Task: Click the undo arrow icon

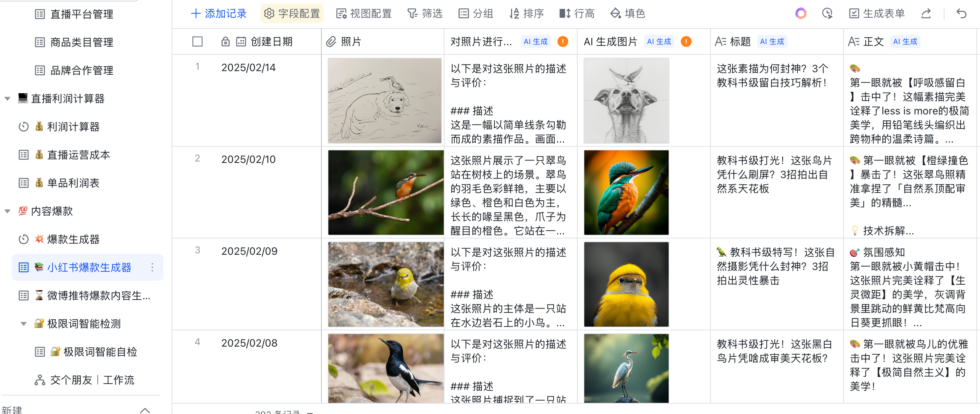Action: pyautogui.click(x=961, y=14)
